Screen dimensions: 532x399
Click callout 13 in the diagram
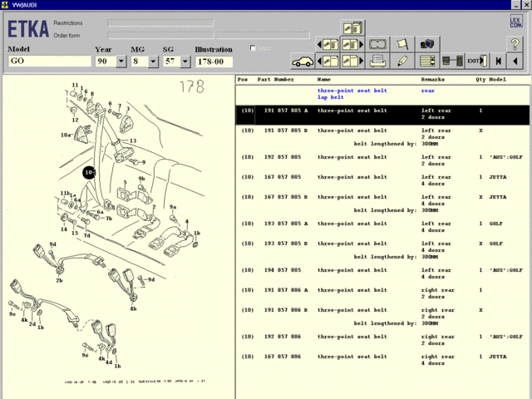(133, 140)
